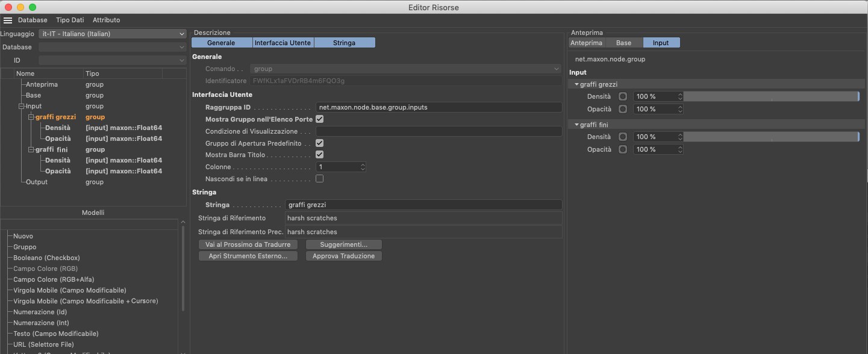
Task: Open the Linguaggio language dropdown
Action: (113, 34)
